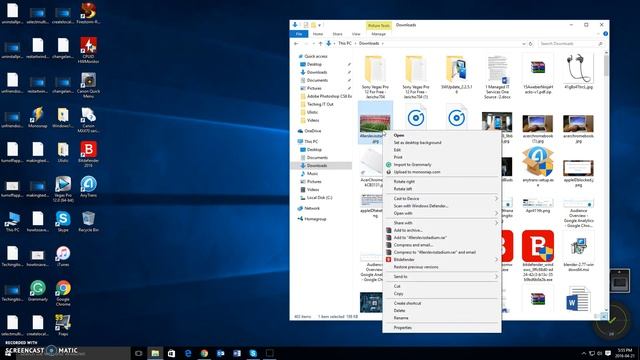Open the action center notification icon

coord(608,353)
